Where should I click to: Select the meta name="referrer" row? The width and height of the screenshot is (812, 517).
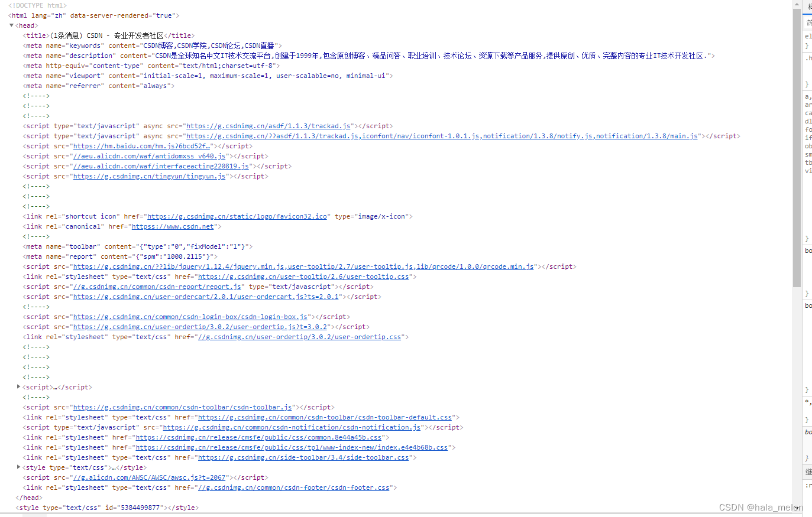click(99, 86)
